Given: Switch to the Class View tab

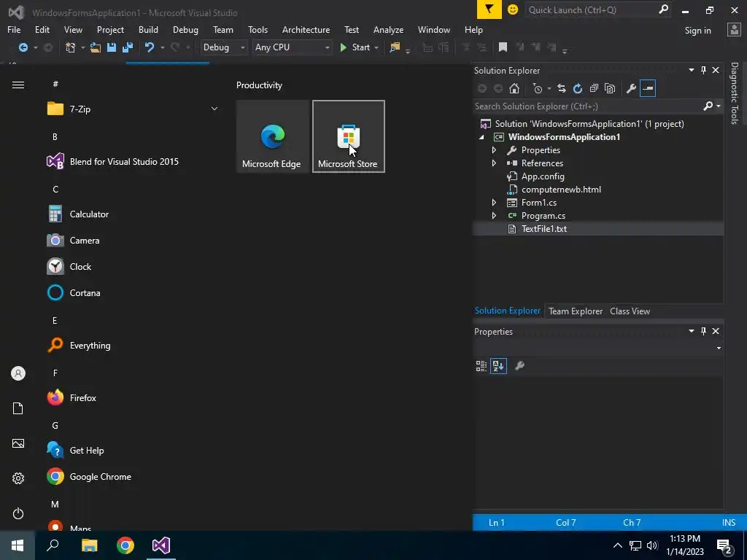Looking at the screenshot, I should (630, 311).
